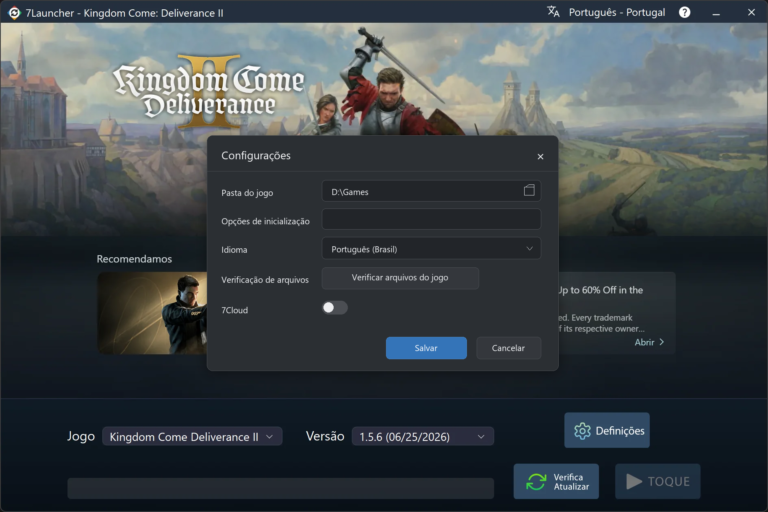
Task: Click the Abrir link on promo card
Action: pos(649,342)
